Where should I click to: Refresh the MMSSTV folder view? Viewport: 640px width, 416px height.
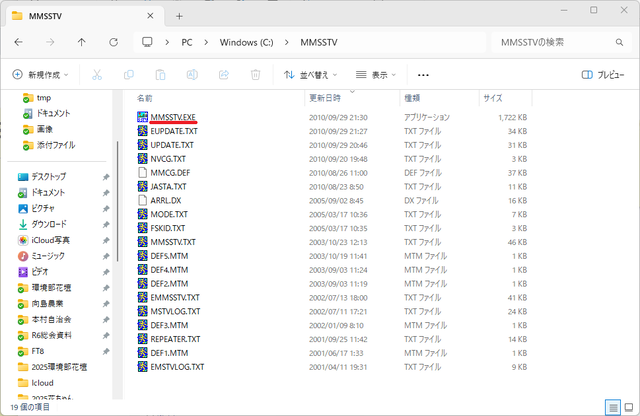click(x=113, y=42)
